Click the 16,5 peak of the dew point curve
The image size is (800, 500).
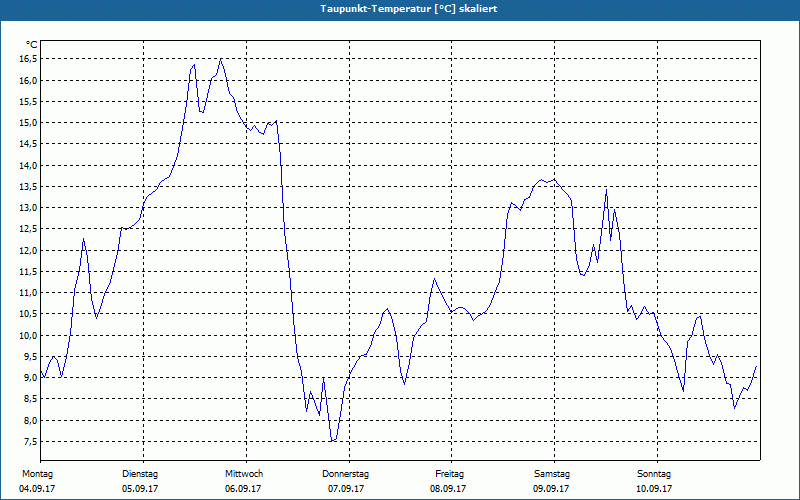pyautogui.click(x=220, y=59)
